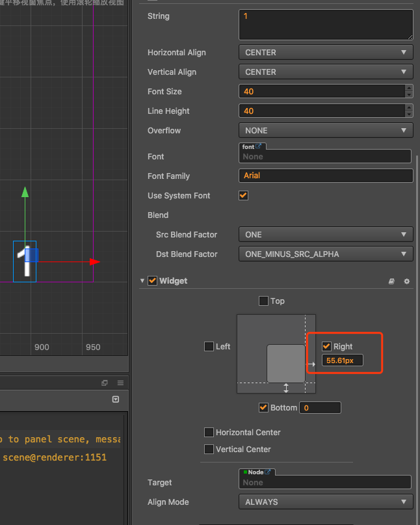This screenshot has width=420, height=525.
Task: Click the 950 ruler label in scene
Action: coord(93,347)
